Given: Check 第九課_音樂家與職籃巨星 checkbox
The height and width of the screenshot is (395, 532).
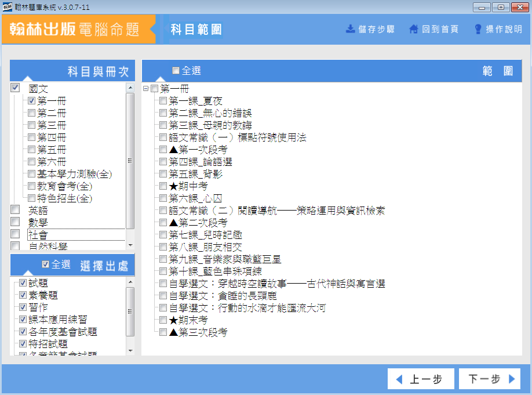Looking at the screenshot, I should click(163, 259).
